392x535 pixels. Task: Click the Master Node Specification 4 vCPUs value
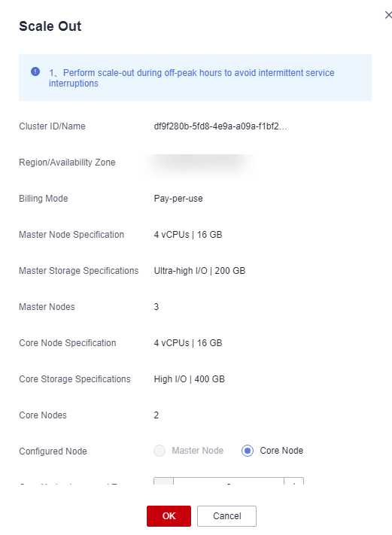pos(188,235)
